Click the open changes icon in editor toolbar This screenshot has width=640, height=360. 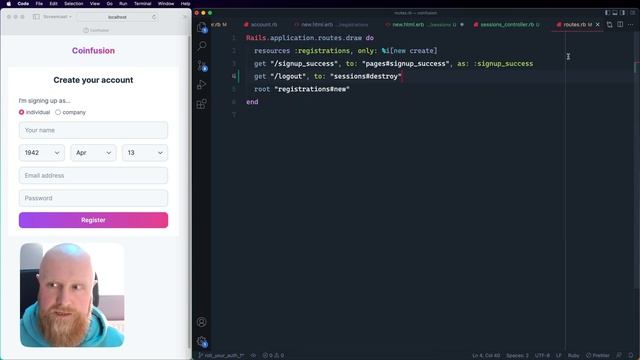point(609,24)
